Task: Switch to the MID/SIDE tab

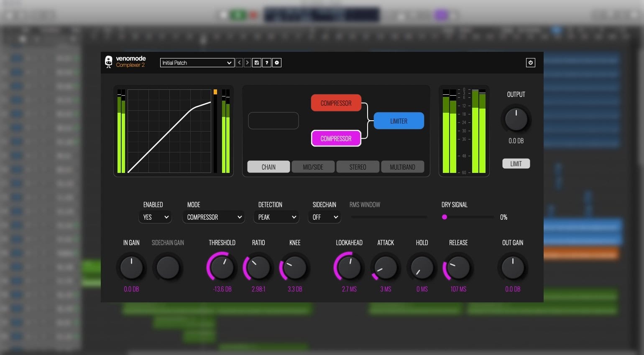Action: tap(313, 166)
